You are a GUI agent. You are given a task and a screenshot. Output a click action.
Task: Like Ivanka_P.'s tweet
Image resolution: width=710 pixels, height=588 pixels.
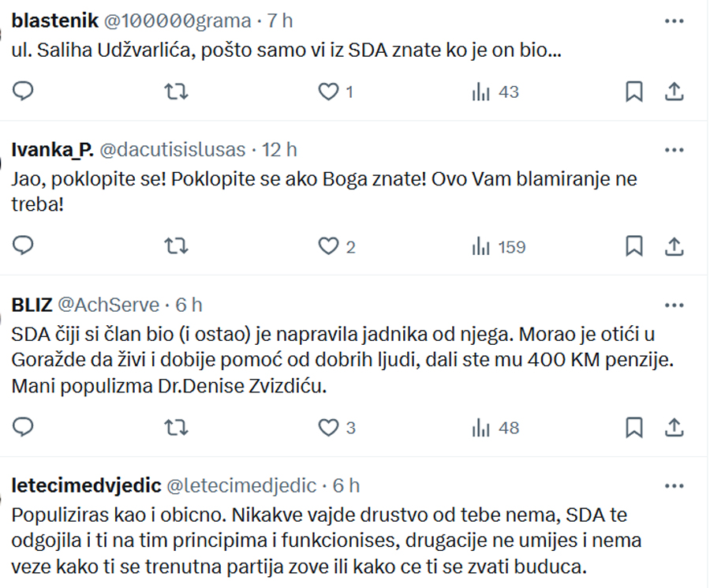click(336, 247)
